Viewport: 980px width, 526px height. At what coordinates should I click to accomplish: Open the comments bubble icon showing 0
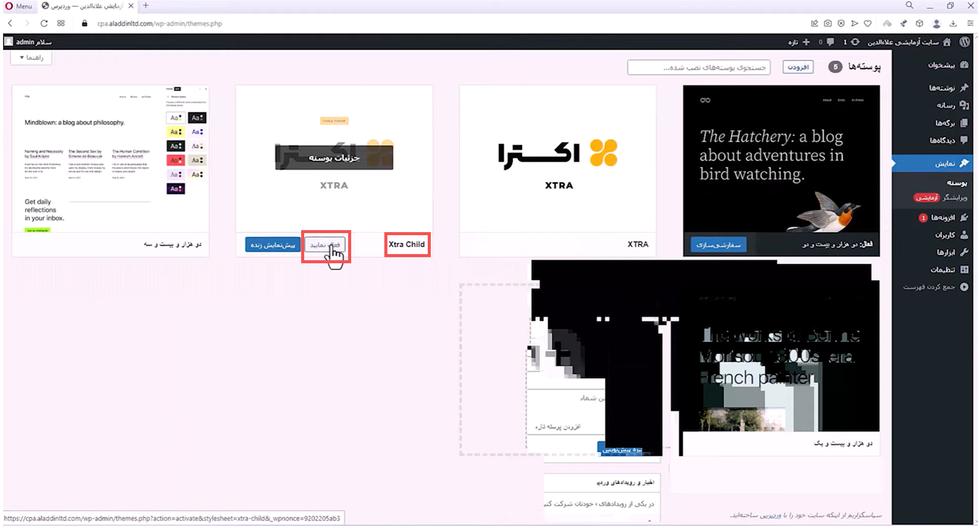click(830, 42)
